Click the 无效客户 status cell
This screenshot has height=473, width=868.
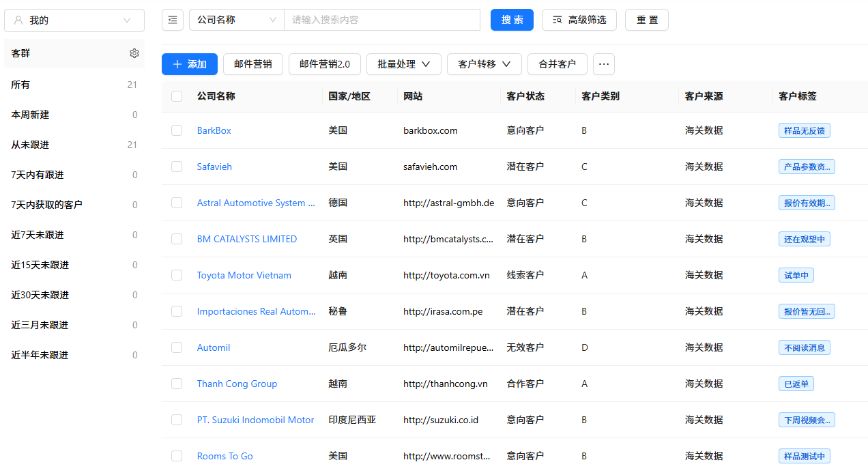click(525, 347)
